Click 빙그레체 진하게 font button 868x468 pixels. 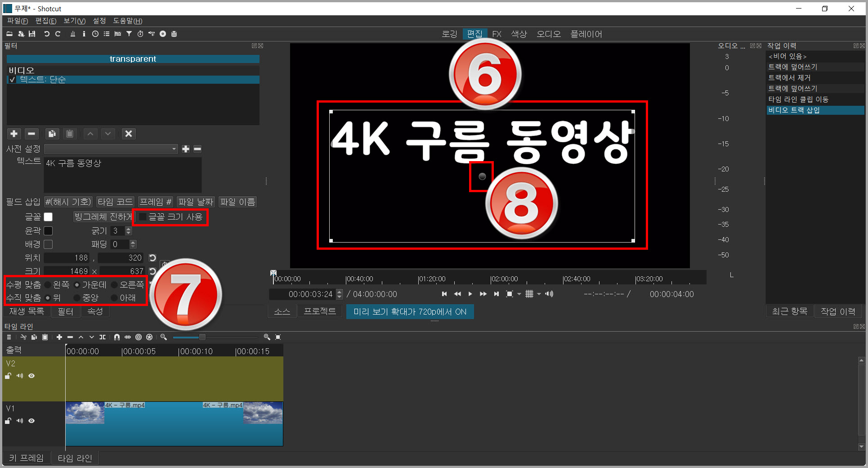tap(103, 217)
